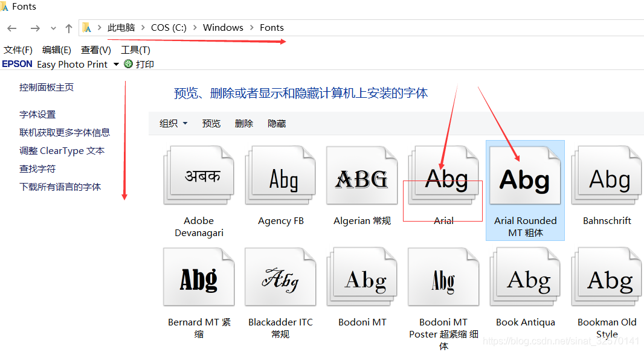
Task: Open Easy Photo Print dropdown arrow
Action: click(x=116, y=65)
